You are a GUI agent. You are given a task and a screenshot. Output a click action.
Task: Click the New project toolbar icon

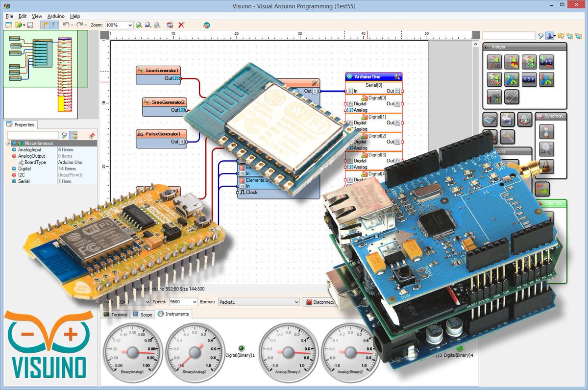click(x=8, y=25)
